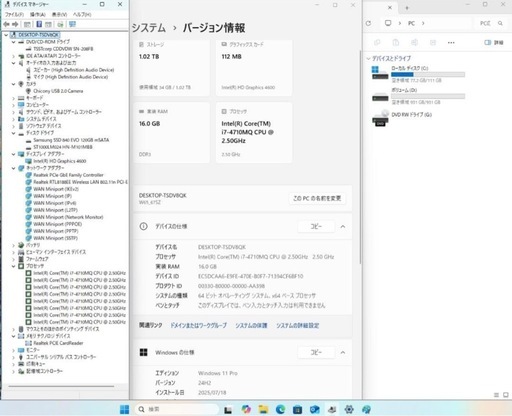Click the search magnifier in File Explorer
512x416 pixels.
(x=500, y=23)
